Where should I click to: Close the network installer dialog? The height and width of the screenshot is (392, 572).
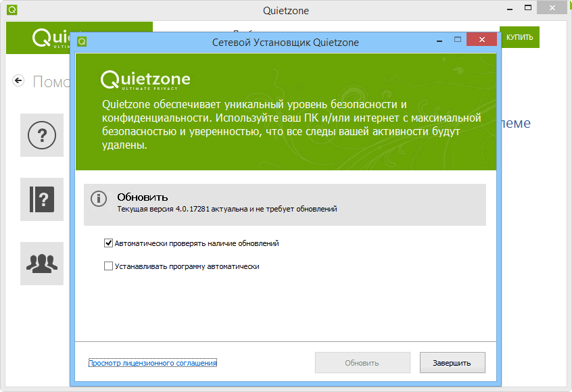pyautogui.click(x=481, y=39)
